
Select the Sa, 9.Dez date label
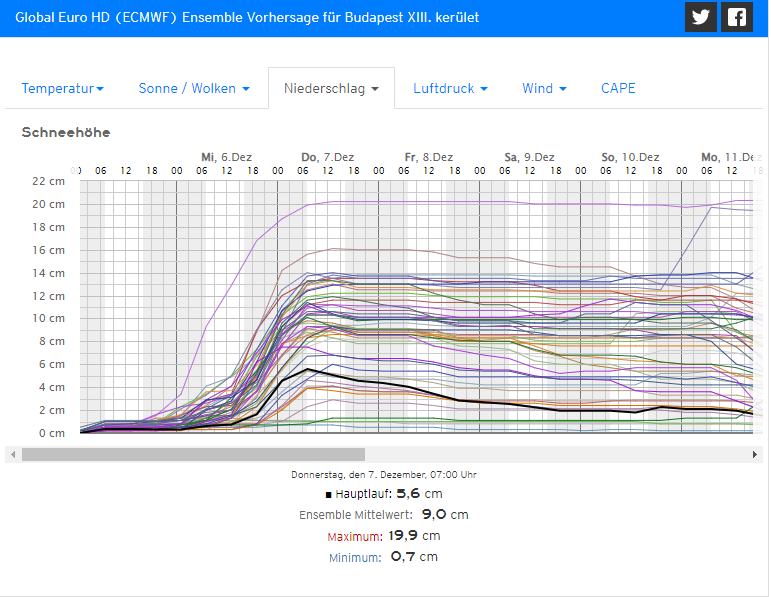coord(530,157)
